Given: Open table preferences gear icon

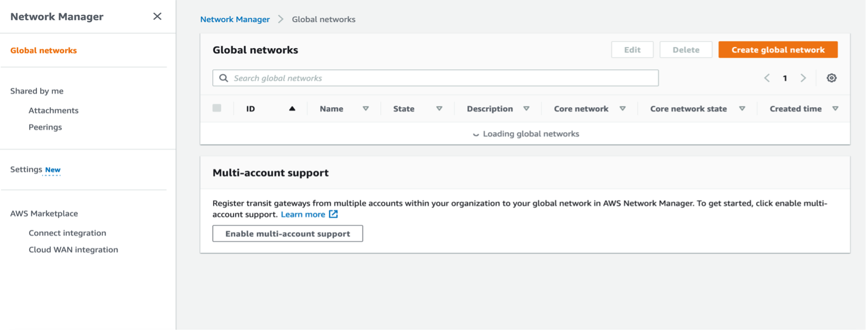Looking at the screenshot, I should (832, 78).
